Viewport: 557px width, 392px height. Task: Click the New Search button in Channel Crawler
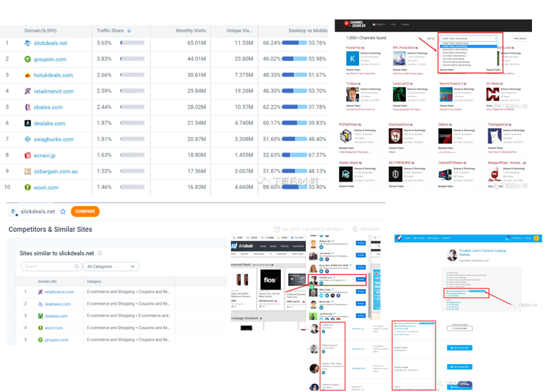(520, 39)
